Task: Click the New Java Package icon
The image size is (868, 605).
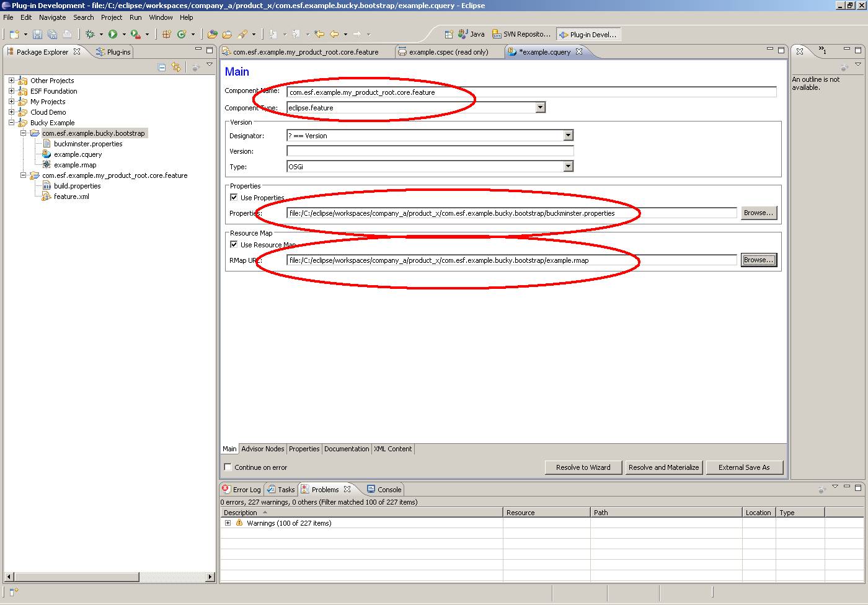Action: point(166,34)
